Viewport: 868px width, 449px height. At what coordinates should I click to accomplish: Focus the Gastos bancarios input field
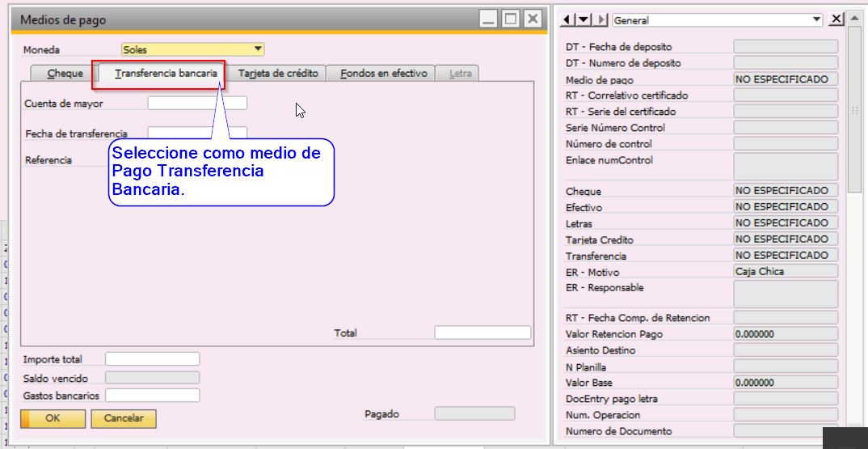pos(152,396)
